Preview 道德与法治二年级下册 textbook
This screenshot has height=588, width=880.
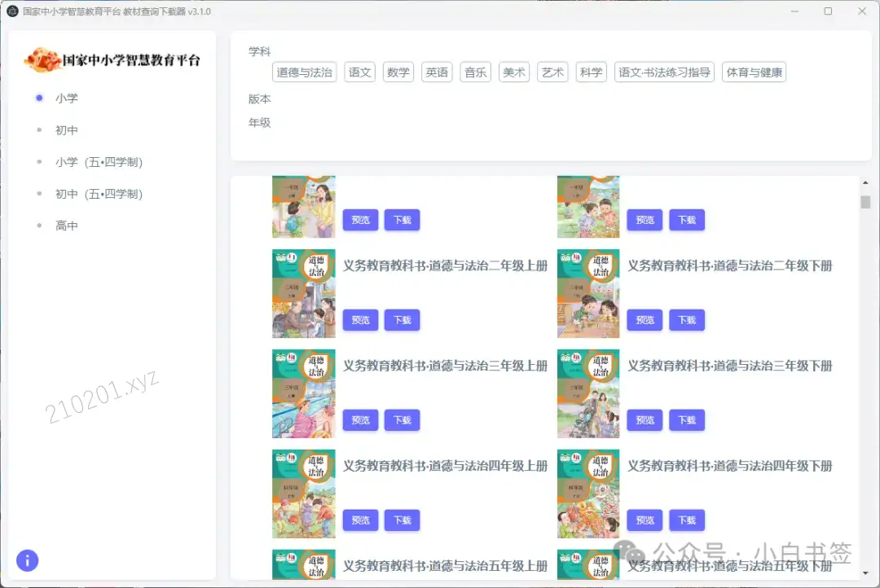pyautogui.click(x=645, y=320)
